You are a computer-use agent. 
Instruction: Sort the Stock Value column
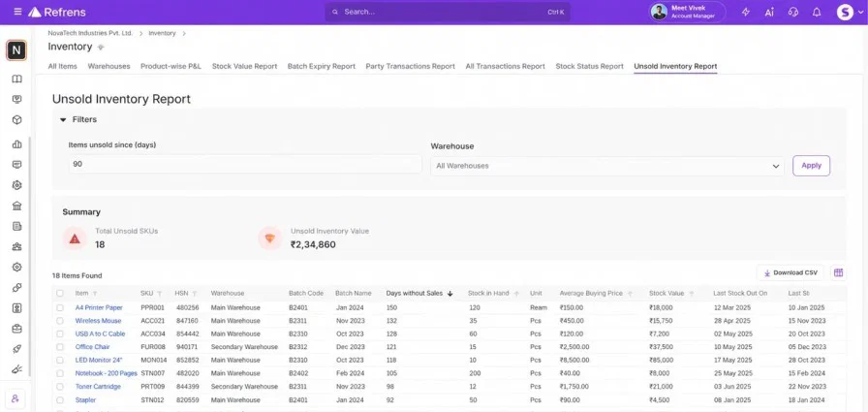[x=692, y=294]
